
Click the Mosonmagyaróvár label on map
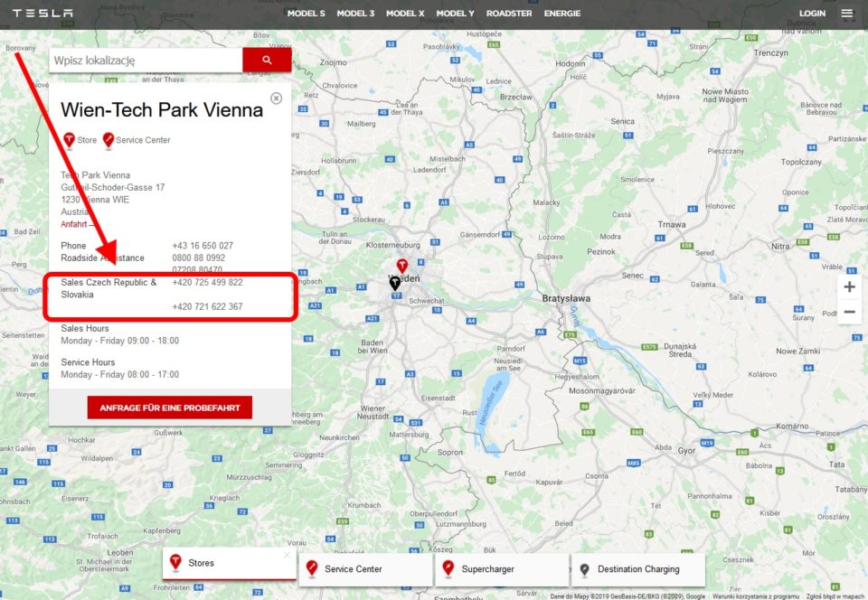point(602,390)
